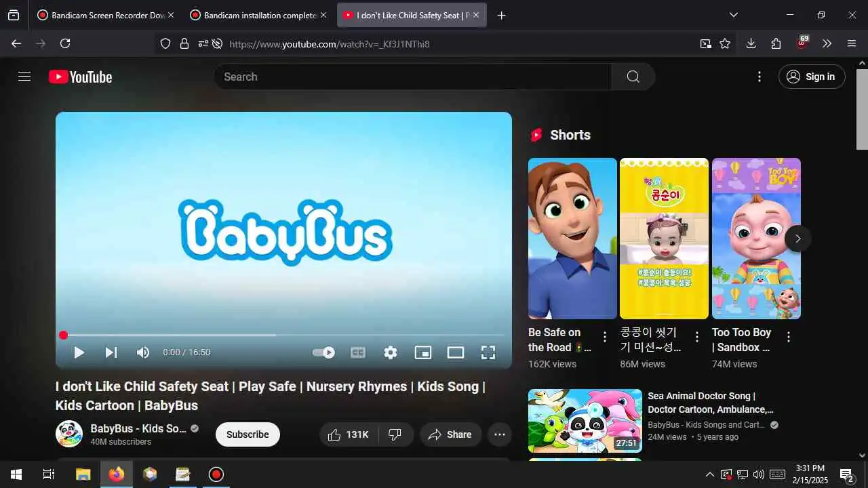The height and width of the screenshot is (488, 868).
Task: Open notification center with 2 alerts
Action: (x=846, y=474)
